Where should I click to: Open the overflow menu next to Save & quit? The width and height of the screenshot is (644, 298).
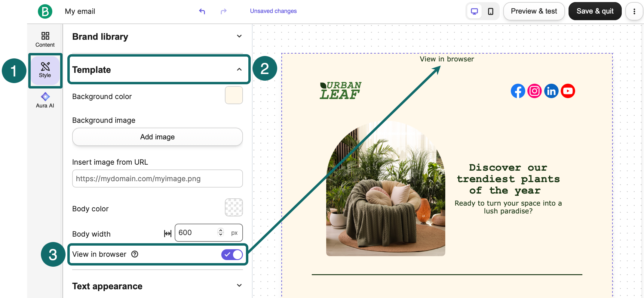pyautogui.click(x=634, y=11)
